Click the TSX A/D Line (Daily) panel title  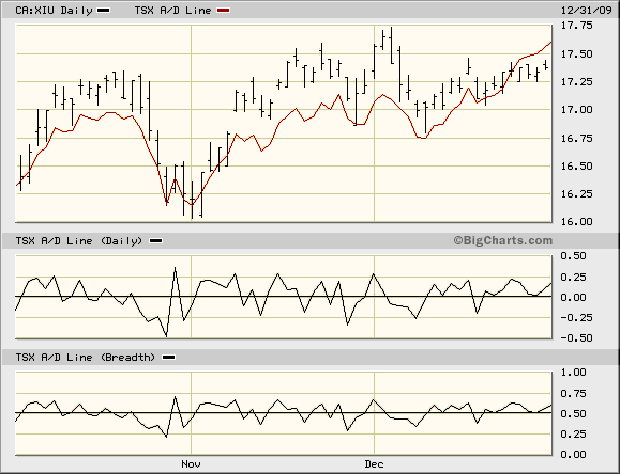pyautogui.click(x=79, y=240)
